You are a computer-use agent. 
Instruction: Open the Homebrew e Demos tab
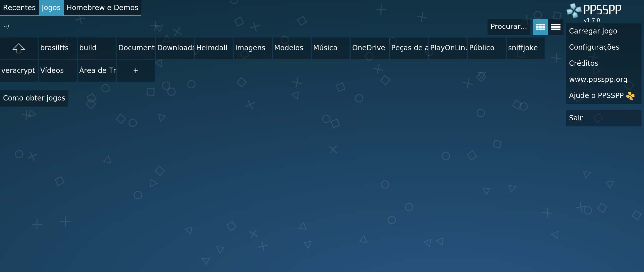102,8
